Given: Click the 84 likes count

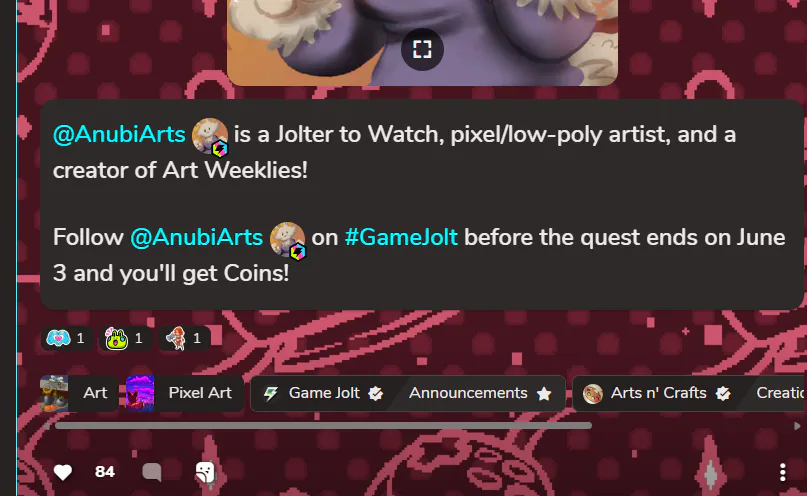Looking at the screenshot, I should tap(104, 472).
